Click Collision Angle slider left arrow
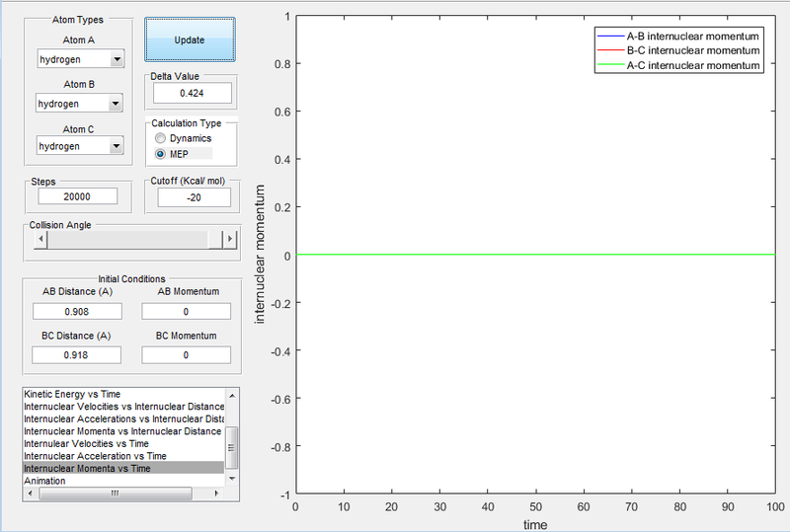790x532 pixels. click(x=40, y=239)
